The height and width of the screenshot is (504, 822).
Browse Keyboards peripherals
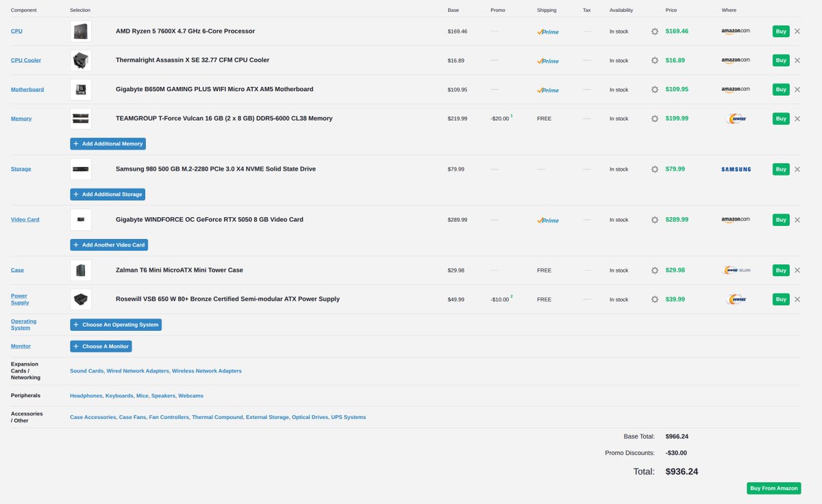119,396
